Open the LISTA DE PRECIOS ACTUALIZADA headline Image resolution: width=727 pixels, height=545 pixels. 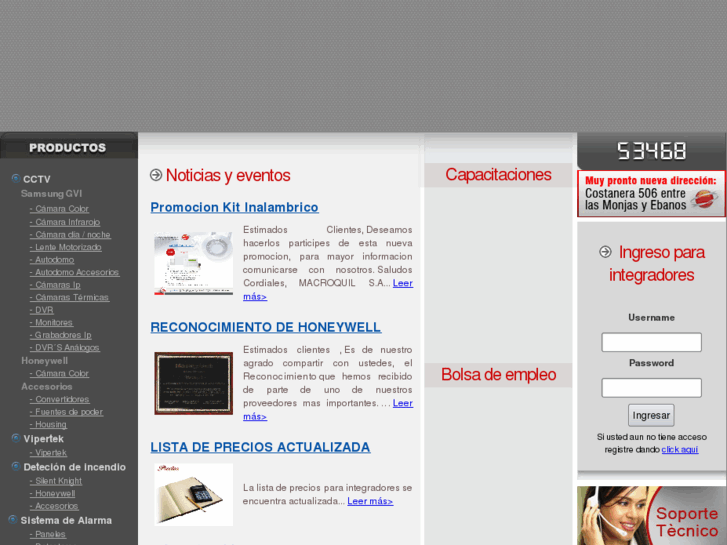tap(260, 447)
